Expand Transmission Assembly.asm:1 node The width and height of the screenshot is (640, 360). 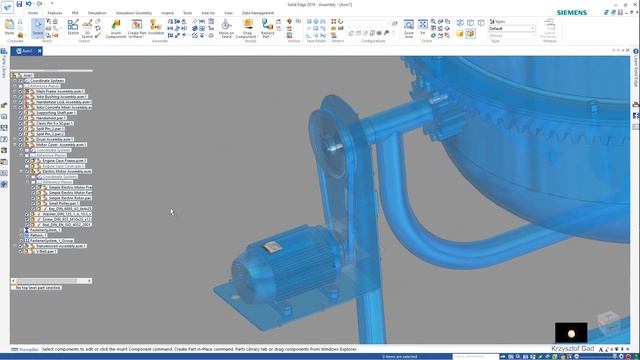(16, 246)
